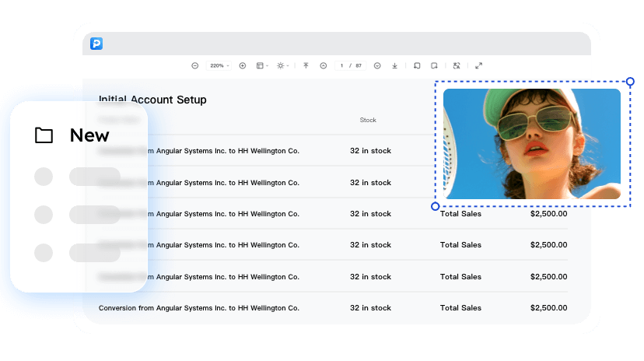
Task: Click the bottom-left image selection handle
Action: [x=435, y=206]
